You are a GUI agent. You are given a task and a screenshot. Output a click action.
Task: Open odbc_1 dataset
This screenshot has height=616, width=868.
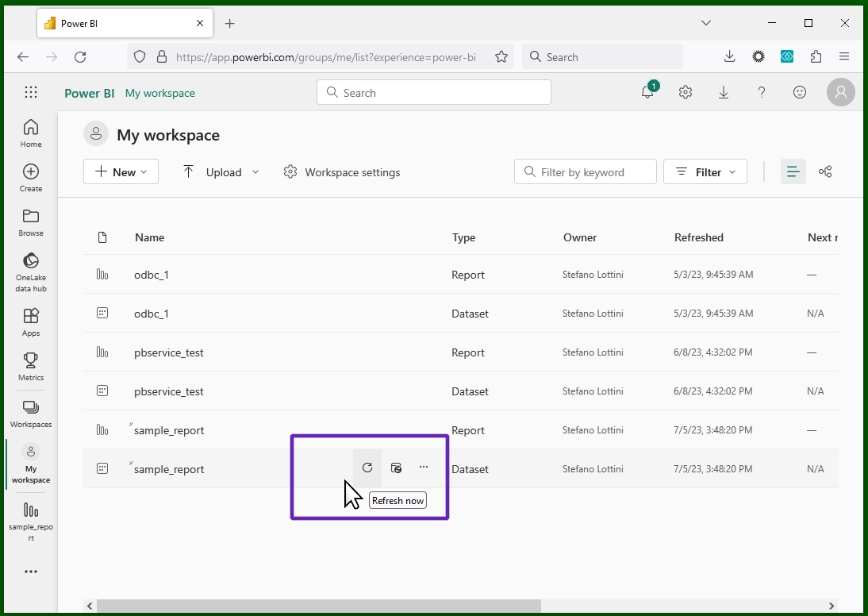click(151, 314)
